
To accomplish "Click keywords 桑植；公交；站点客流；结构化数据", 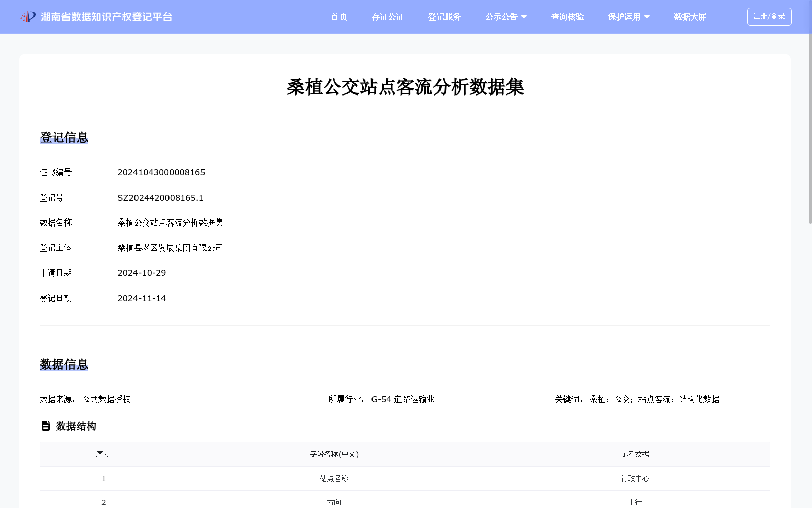I will [654, 399].
